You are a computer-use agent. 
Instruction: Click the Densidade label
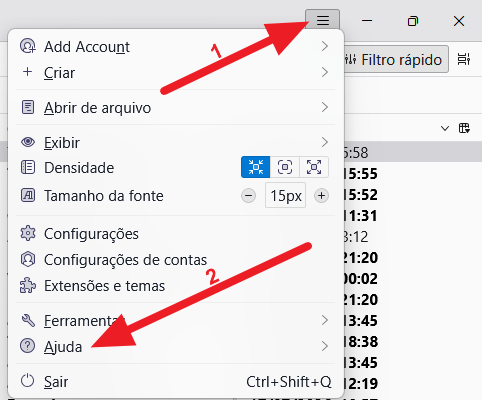[79, 168]
